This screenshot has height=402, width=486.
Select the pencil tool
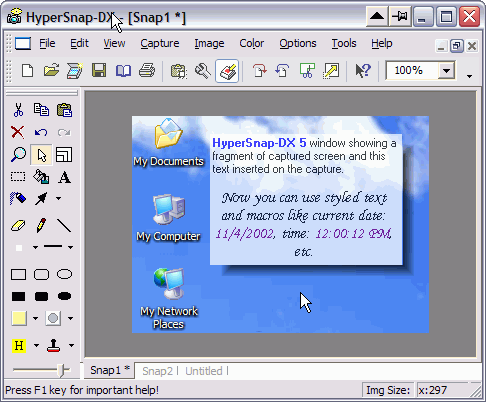[x=41, y=225]
